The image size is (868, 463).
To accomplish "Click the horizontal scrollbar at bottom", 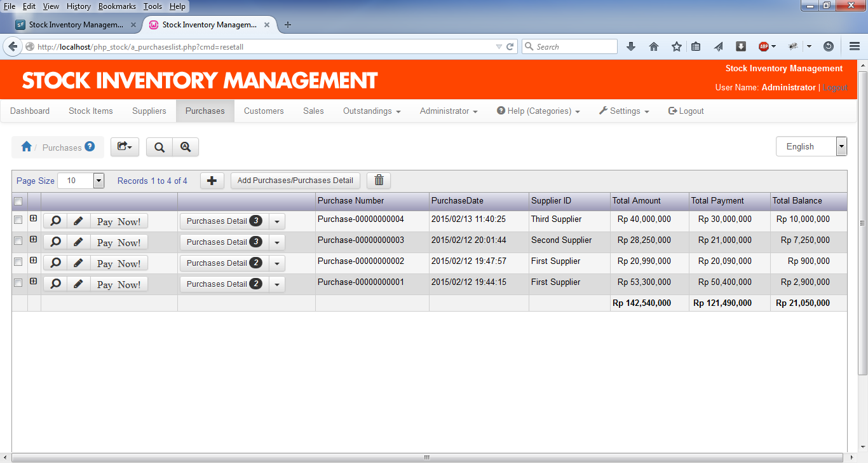I will [428, 457].
